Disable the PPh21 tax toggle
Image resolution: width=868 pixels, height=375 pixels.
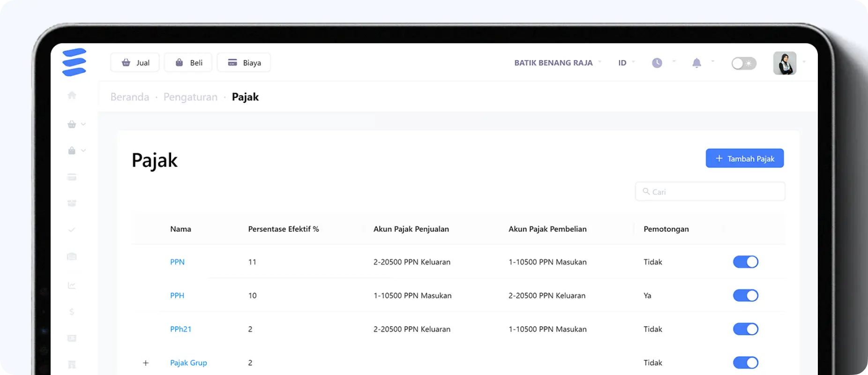[x=746, y=329]
